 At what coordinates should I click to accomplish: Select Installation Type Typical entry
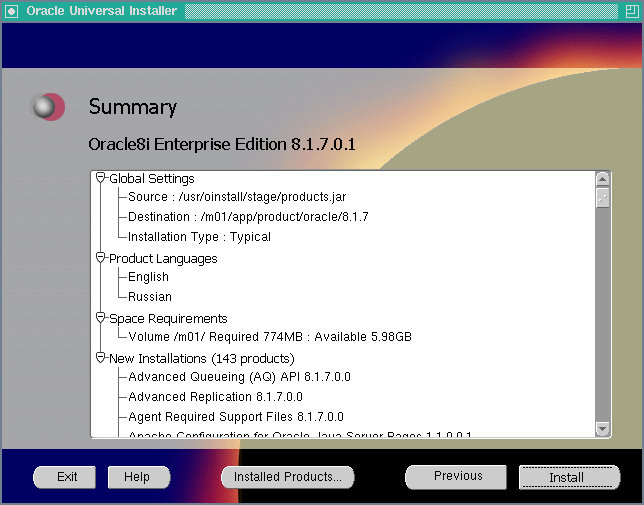click(199, 237)
